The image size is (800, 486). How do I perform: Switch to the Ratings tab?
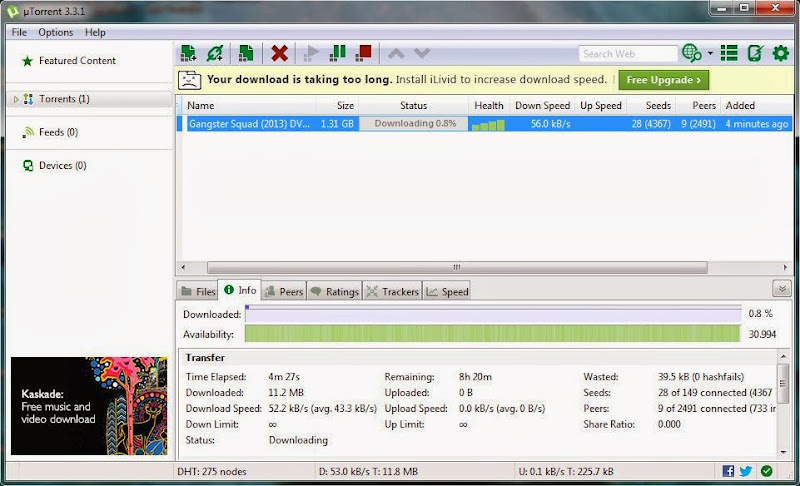point(335,291)
